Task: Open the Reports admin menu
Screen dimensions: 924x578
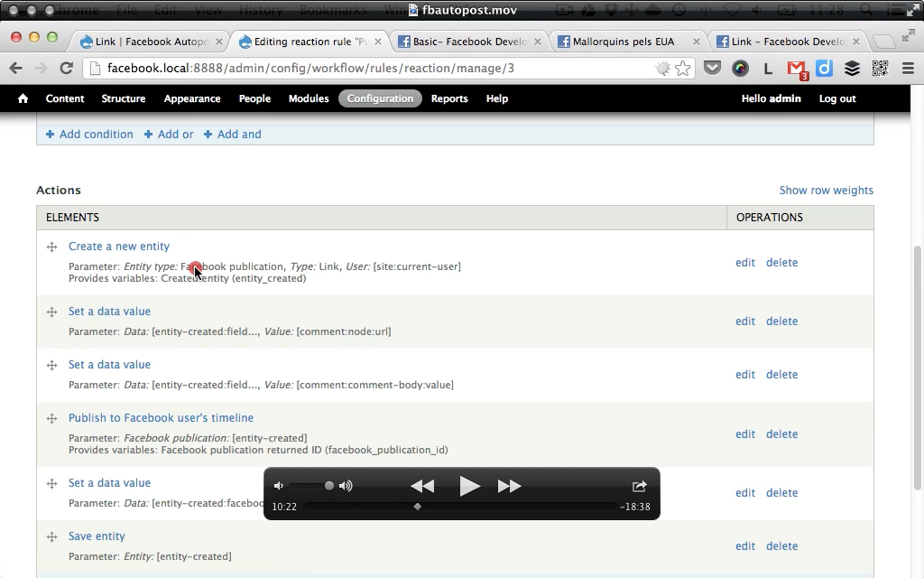Action: [x=449, y=98]
